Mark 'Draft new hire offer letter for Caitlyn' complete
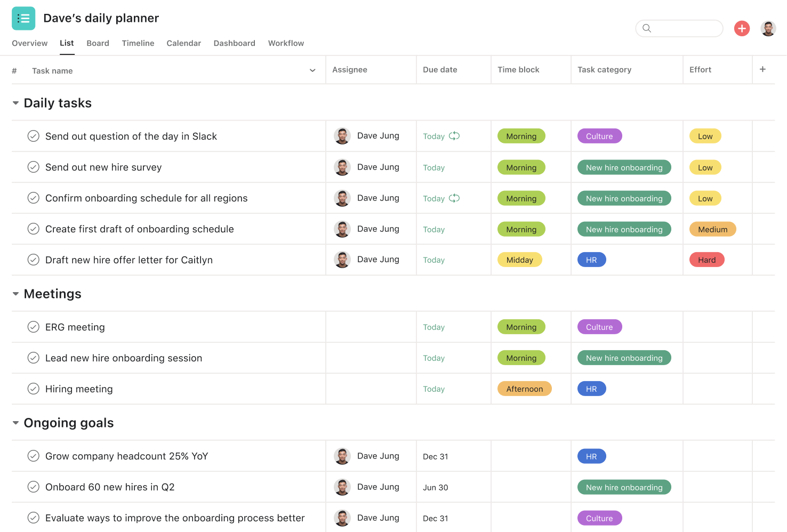Image resolution: width=787 pixels, height=532 pixels. click(33, 260)
